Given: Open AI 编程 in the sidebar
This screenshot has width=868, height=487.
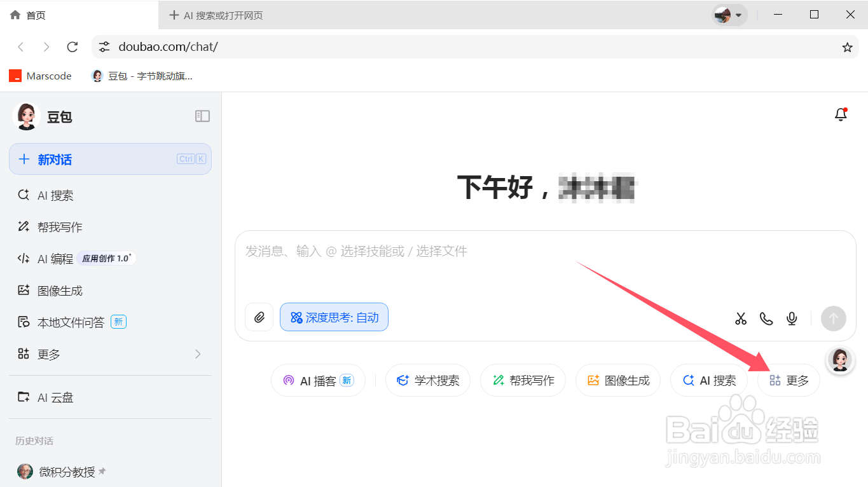Looking at the screenshot, I should (x=110, y=259).
